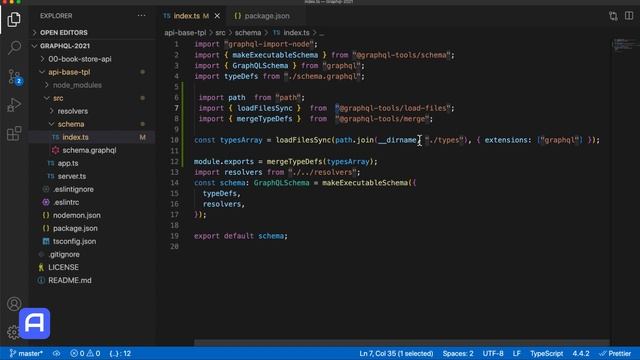
Task: Expand the node_modules folder
Action: (77, 85)
